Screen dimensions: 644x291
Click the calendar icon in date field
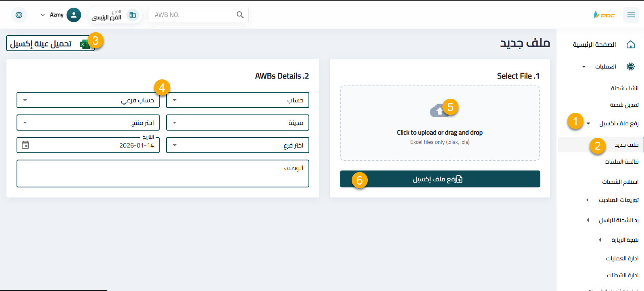[25, 145]
